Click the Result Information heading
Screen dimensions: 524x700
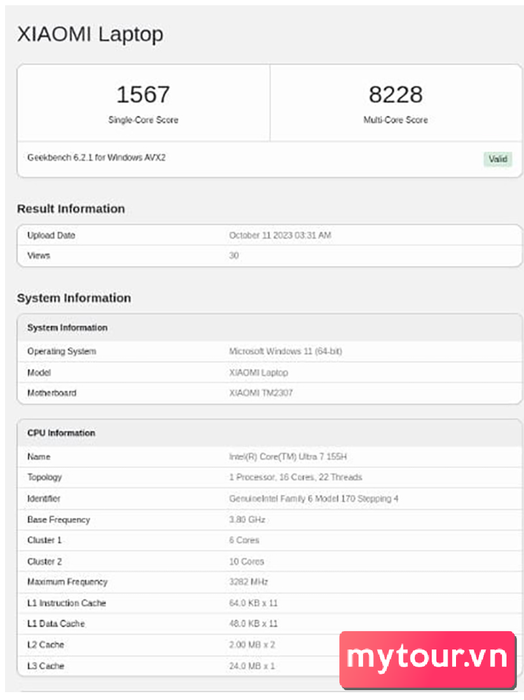coord(71,209)
